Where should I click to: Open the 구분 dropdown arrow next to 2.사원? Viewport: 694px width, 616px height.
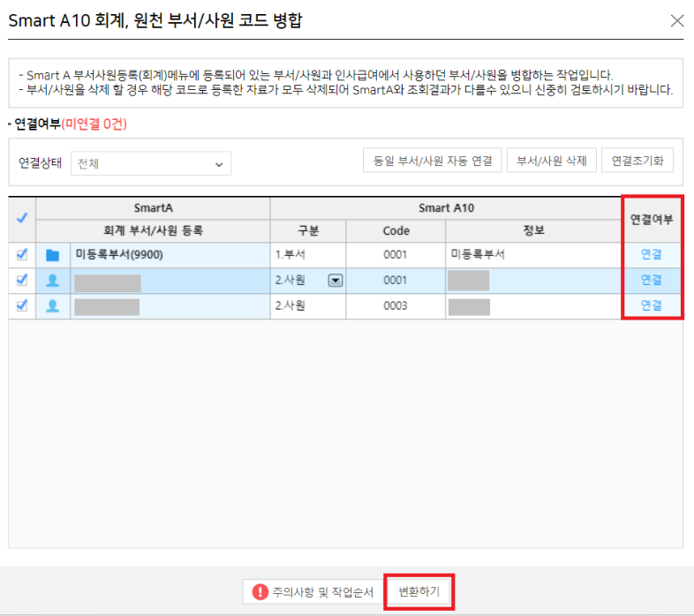[336, 281]
